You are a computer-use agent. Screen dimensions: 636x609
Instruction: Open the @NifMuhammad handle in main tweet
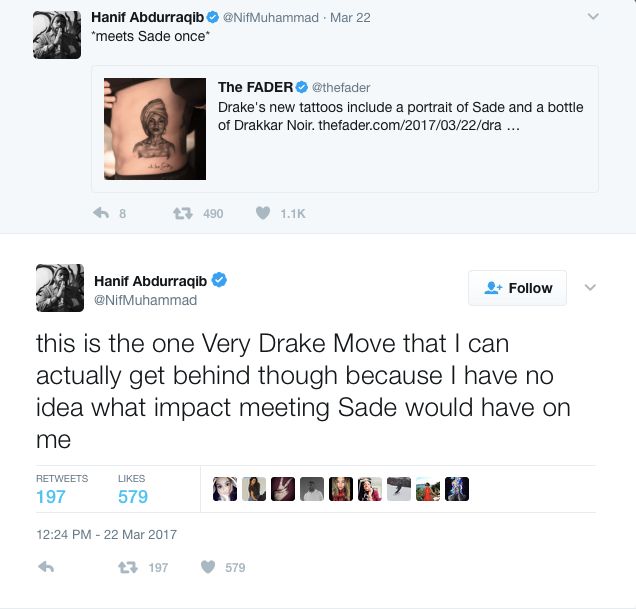click(x=145, y=300)
